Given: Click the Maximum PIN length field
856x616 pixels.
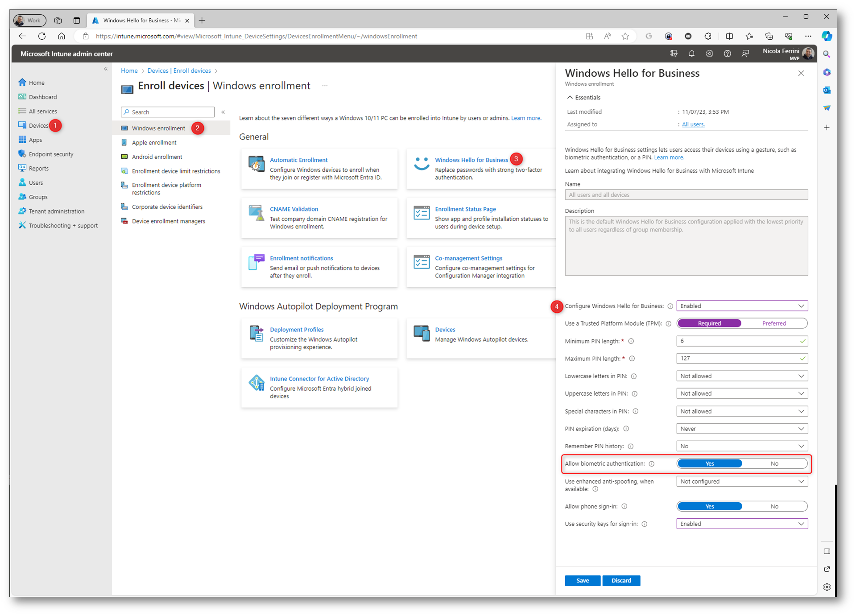Looking at the screenshot, I should pos(742,358).
